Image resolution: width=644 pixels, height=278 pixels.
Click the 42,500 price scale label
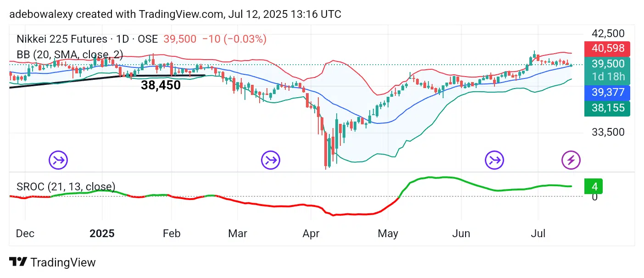coord(608,33)
